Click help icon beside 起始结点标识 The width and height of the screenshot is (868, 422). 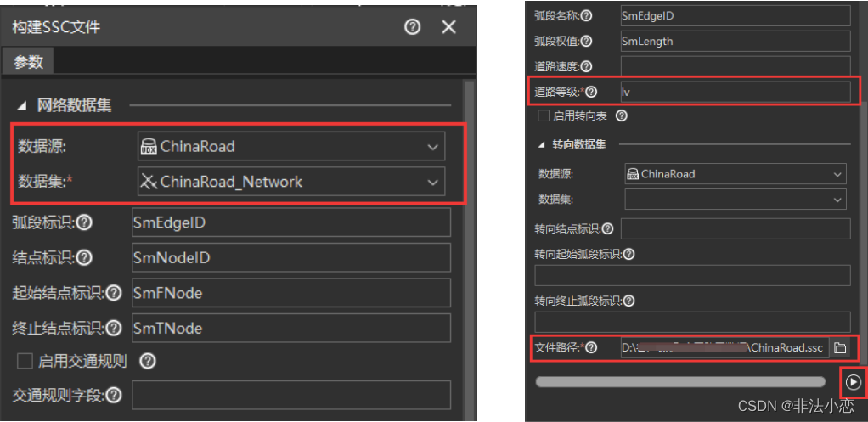114,293
